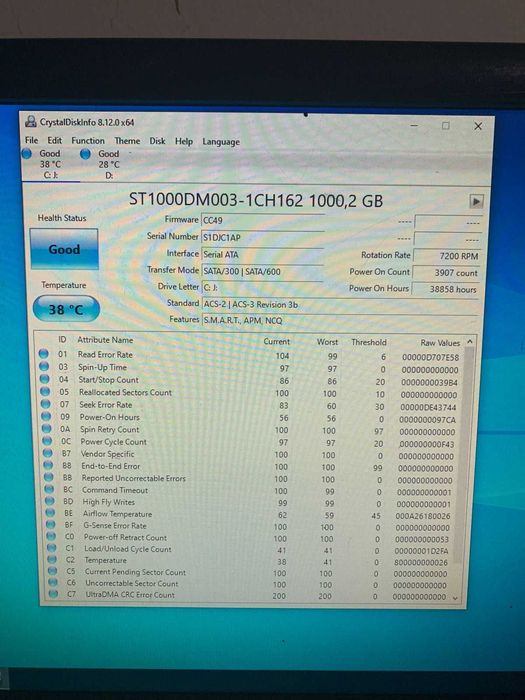The width and height of the screenshot is (525, 700).
Task: Click the Firmware field CC49
Action: 262,221
